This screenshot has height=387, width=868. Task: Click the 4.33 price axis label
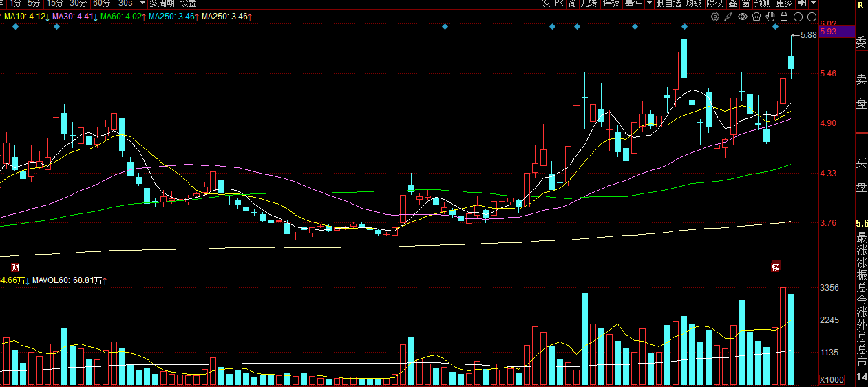828,174
